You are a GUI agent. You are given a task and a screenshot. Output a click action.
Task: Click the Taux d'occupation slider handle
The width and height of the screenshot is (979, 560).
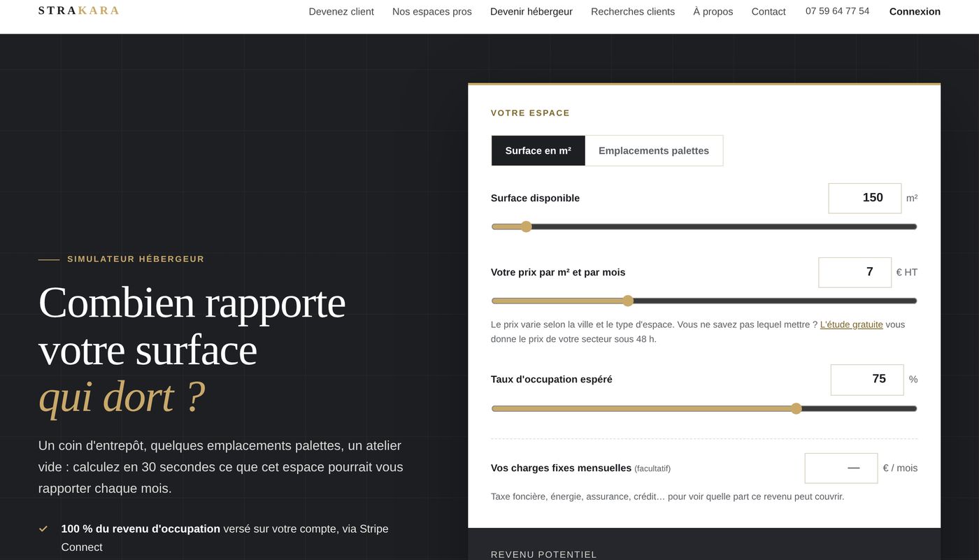[x=796, y=408]
